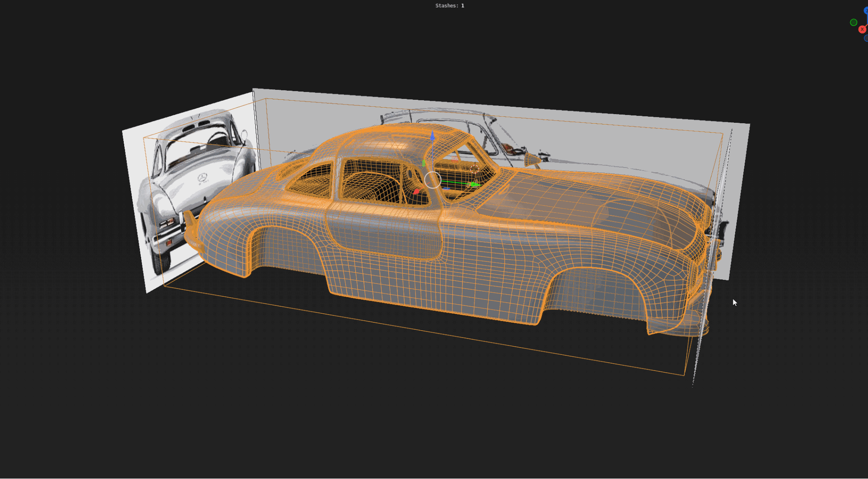Click the green Y arrow of move gizmo
The image size is (868, 479).
tap(475, 185)
